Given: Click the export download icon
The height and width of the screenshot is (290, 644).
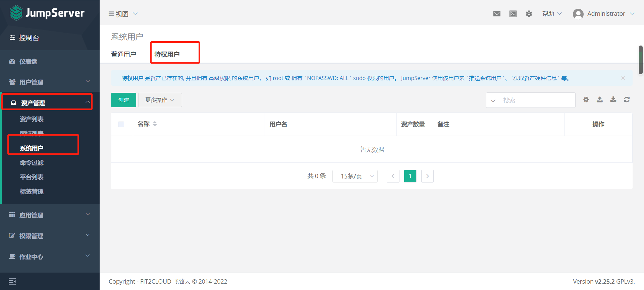Looking at the screenshot, I should (613, 99).
